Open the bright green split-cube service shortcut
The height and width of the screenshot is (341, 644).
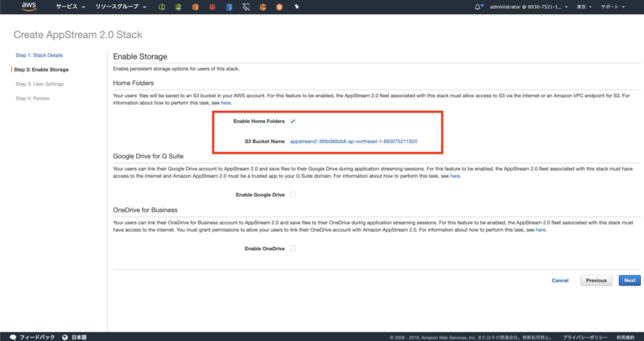[162, 7]
